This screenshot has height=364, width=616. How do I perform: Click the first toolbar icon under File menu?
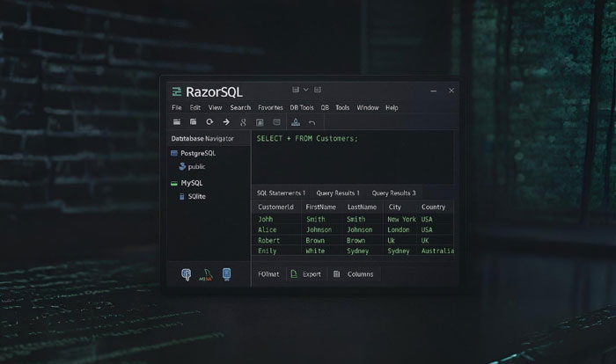coord(177,122)
